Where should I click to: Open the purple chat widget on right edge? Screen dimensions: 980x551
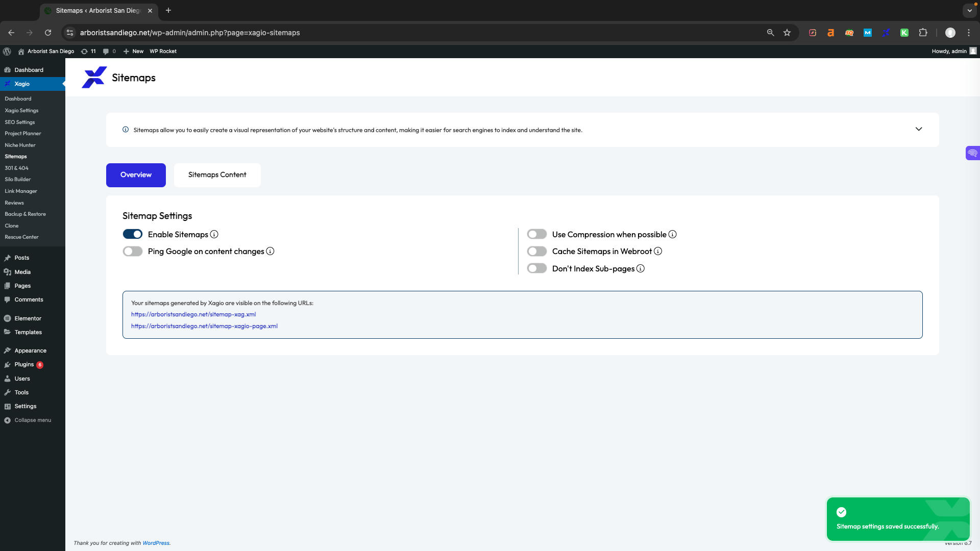(x=973, y=153)
